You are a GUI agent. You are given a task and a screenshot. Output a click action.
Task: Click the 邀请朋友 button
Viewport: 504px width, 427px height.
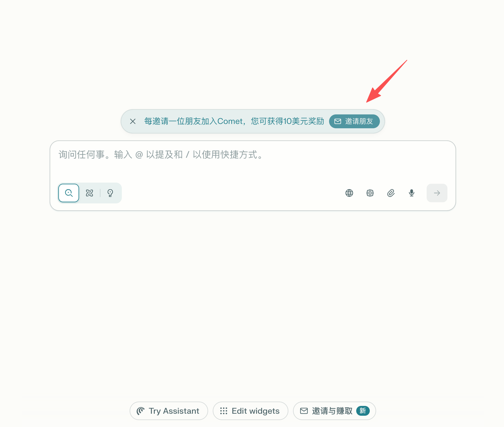click(354, 121)
